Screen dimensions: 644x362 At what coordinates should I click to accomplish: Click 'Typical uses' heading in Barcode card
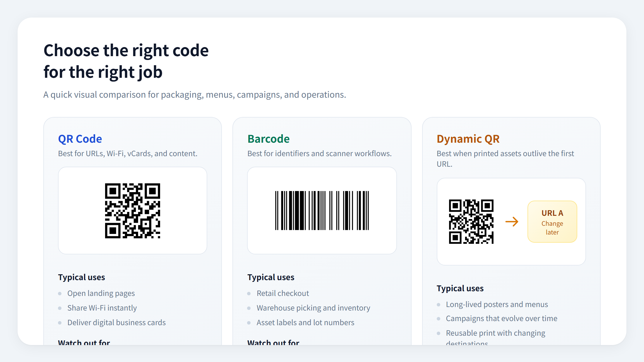pos(271,277)
